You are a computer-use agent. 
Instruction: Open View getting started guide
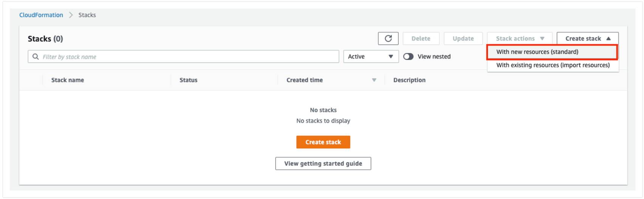pyautogui.click(x=323, y=163)
